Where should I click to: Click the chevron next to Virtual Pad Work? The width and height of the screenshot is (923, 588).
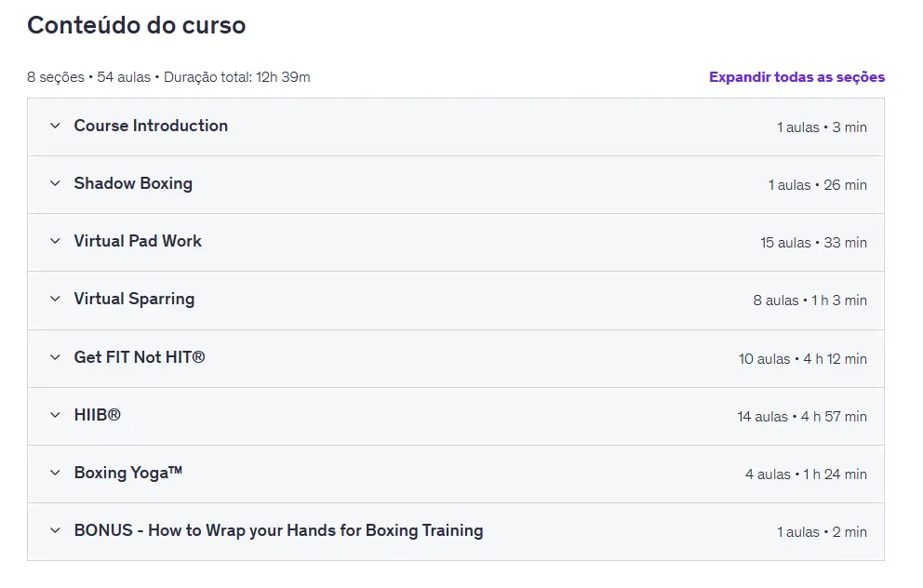point(55,242)
